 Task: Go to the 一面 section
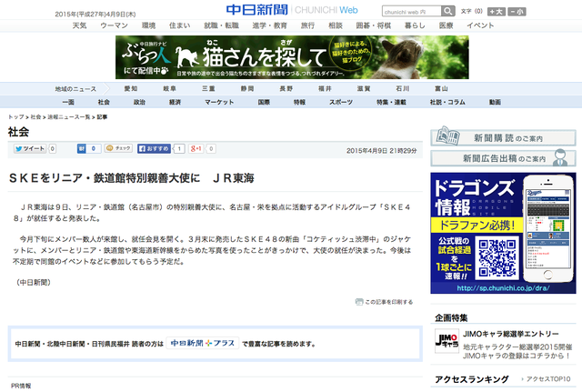68,102
